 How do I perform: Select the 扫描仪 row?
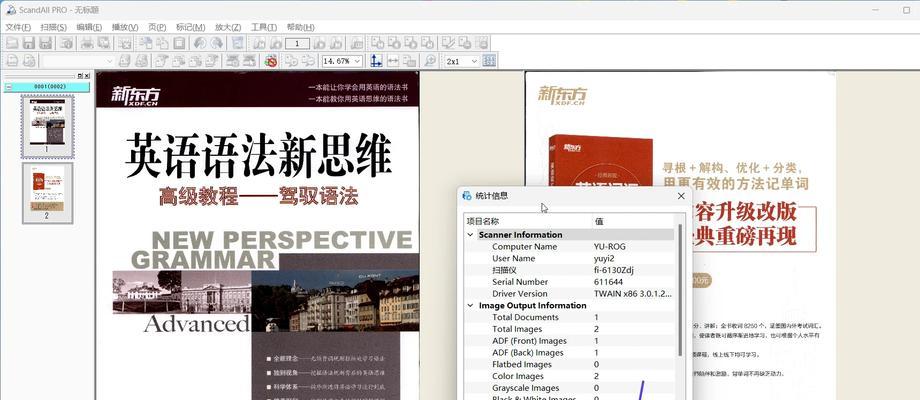click(569, 270)
